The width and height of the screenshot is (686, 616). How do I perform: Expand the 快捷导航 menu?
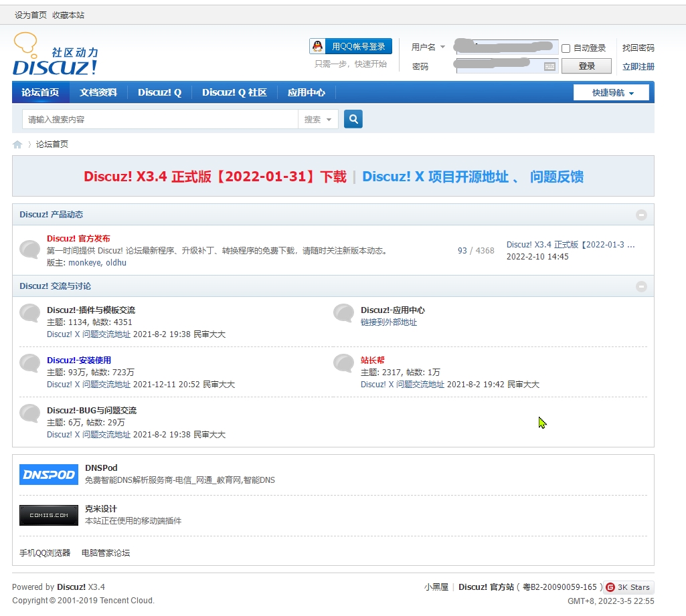click(x=611, y=93)
